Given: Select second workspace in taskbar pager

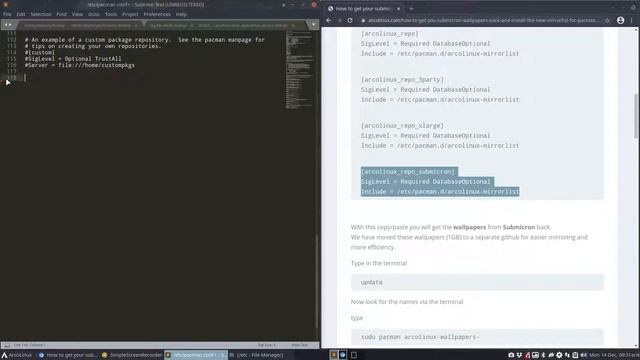Looking at the screenshot, I should click(x=343, y=355).
